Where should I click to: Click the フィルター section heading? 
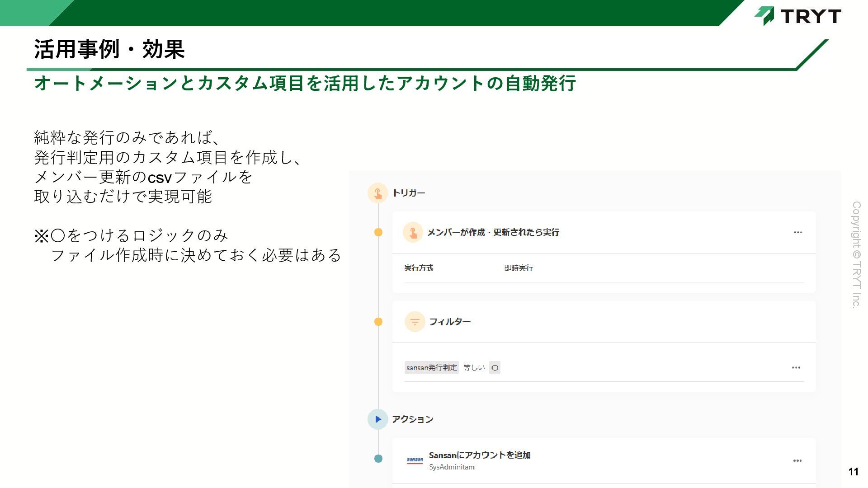pyautogui.click(x=449, y=322)
